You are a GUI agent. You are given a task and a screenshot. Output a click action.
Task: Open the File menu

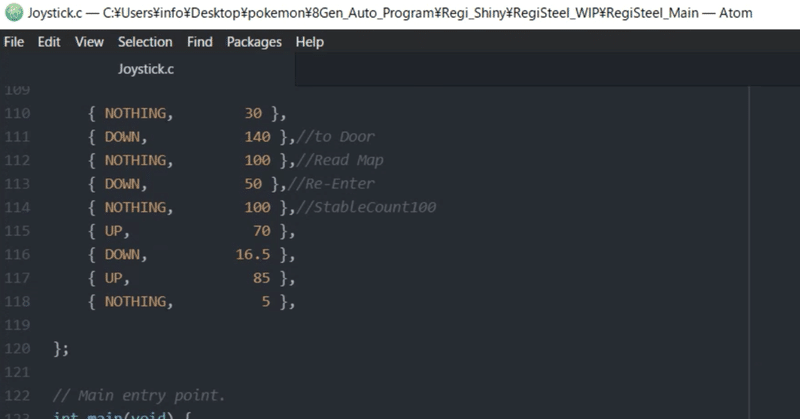coord(14,42)
